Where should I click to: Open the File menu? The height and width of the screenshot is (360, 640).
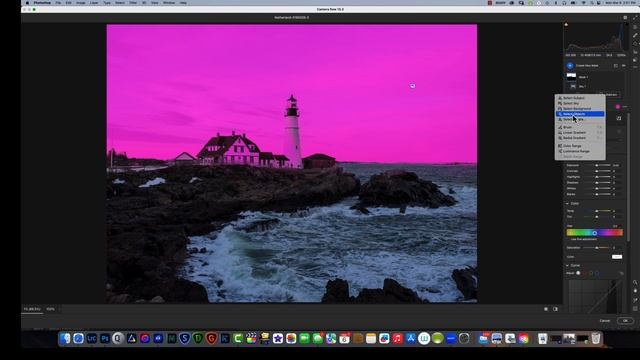58,3
